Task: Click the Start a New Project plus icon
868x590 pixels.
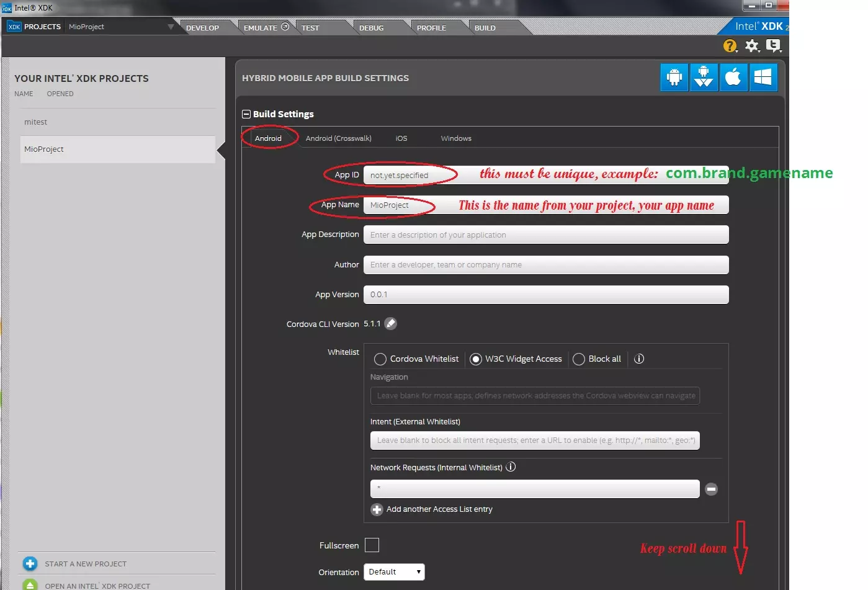Action: point(30,564)
